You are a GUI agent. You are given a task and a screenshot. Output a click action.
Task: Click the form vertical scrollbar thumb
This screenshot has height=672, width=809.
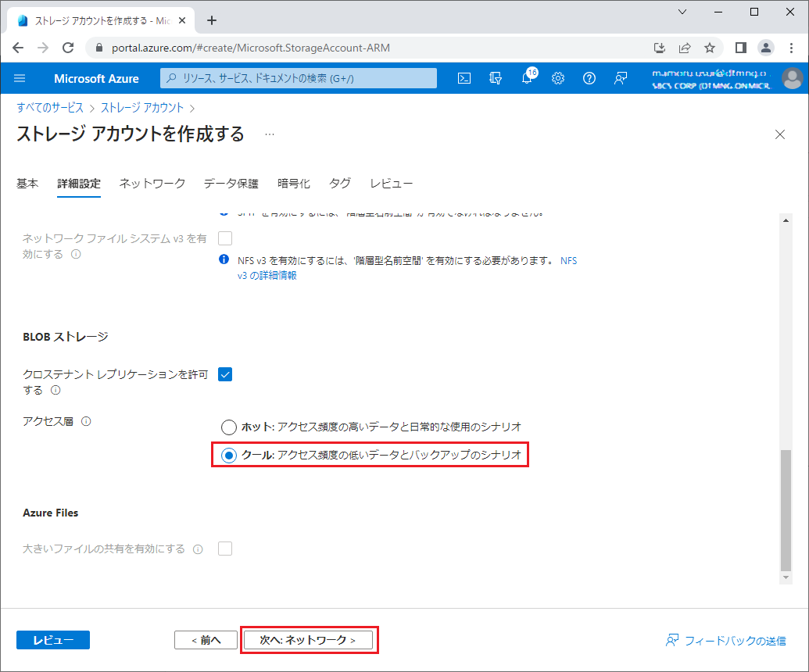coord(786,510)
